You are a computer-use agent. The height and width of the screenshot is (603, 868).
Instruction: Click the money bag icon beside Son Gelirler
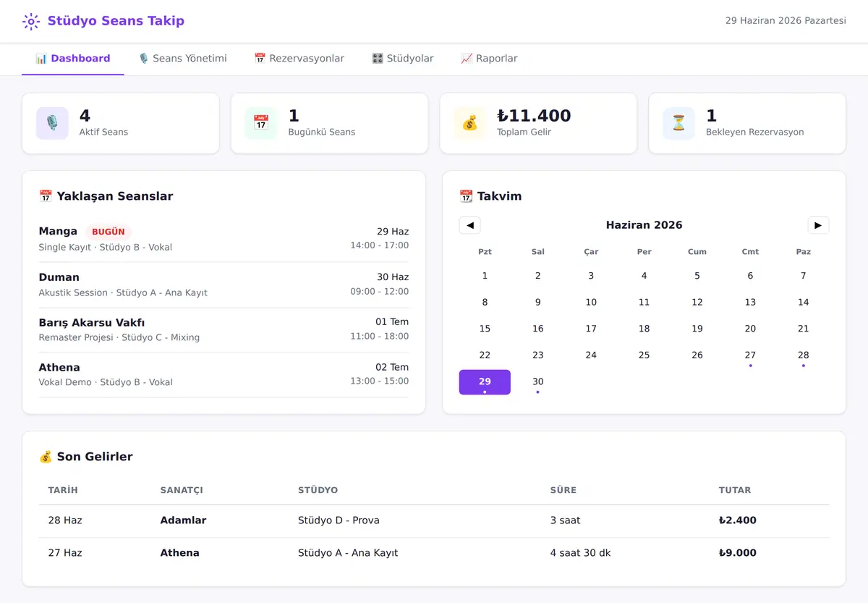click(x=46, y=457)
